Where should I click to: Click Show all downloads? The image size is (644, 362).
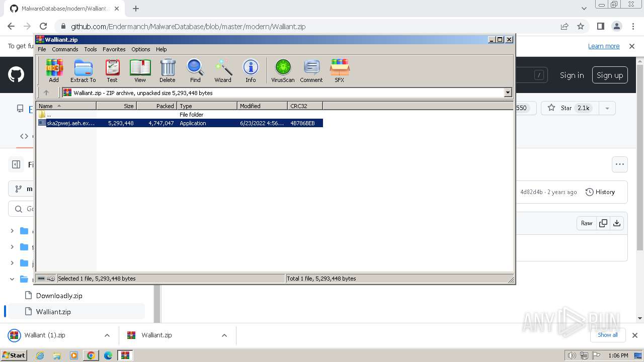[608, 335]
